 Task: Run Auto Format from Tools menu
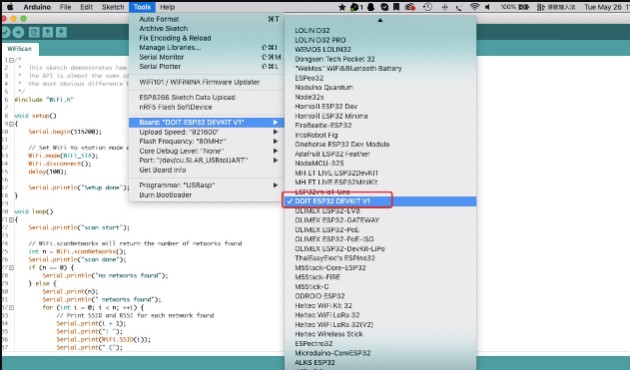[206, 19]
